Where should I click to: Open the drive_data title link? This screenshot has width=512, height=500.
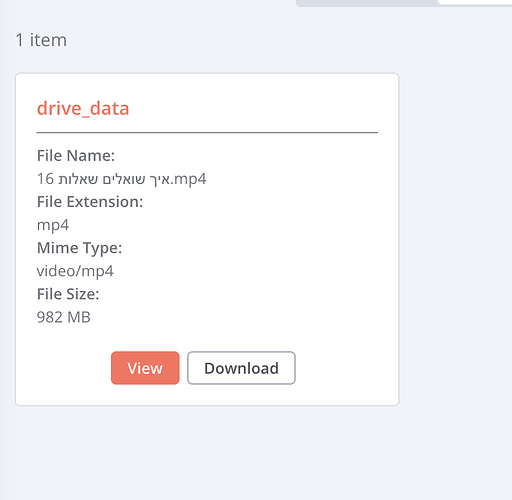(83, 108)
